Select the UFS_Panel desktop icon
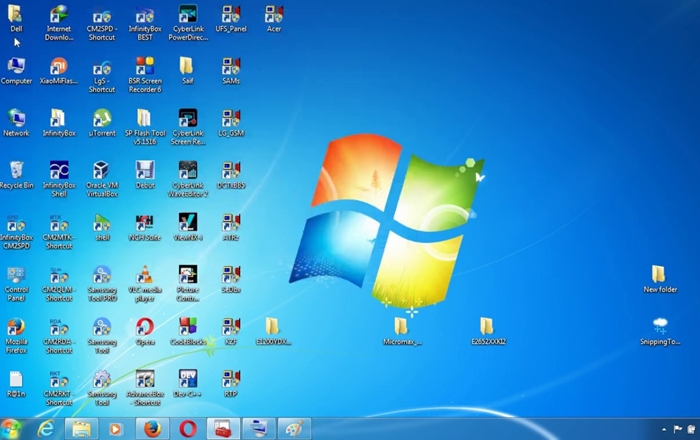700x440 pixels. tap(231, 19)
